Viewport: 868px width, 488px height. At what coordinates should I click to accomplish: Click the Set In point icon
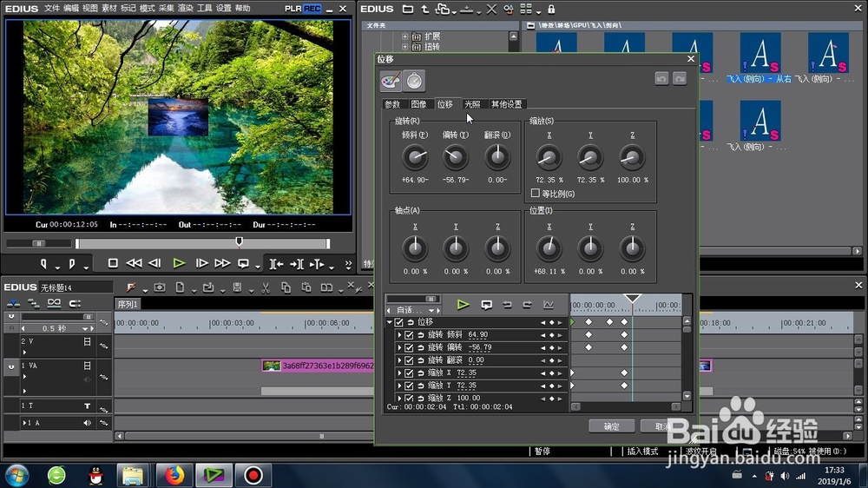(x=43, y=264)
